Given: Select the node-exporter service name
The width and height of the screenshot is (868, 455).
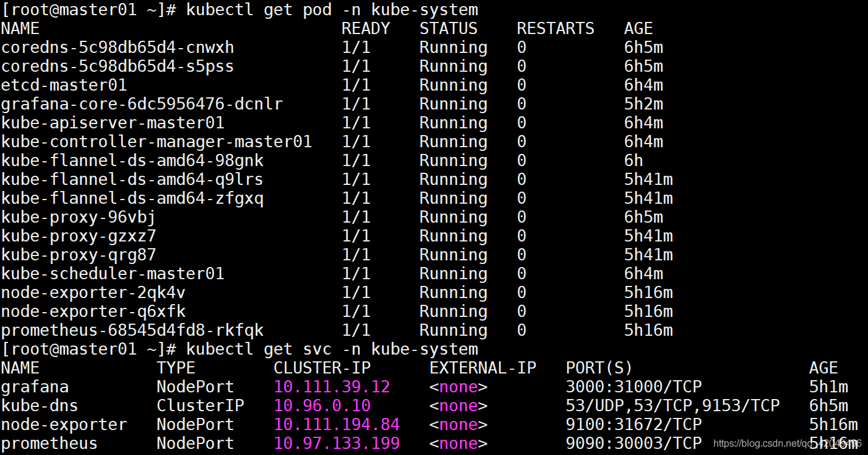Looking at the screenshot, I should click(x=64, y=425).
